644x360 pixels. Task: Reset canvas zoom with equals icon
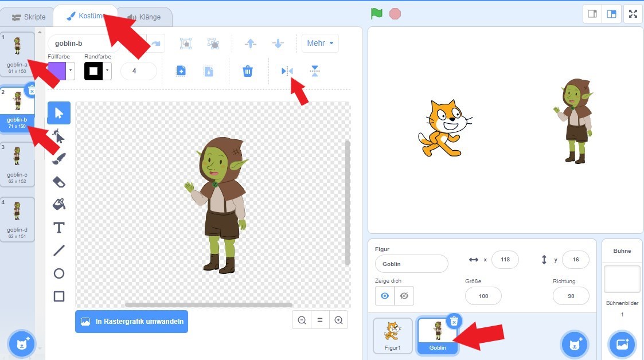pos(320,320)
